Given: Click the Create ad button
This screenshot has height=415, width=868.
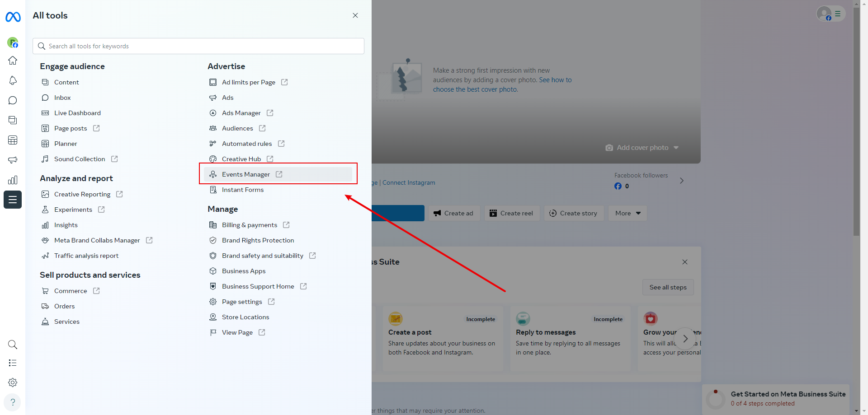Looking at the screenshot, I should (454, 213).
